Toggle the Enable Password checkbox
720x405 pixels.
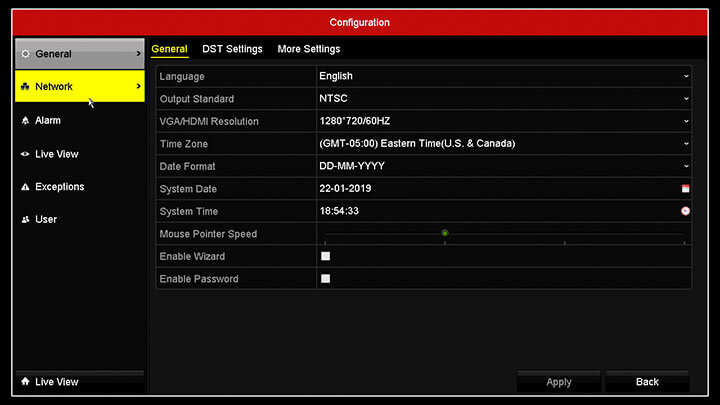click(x=325, y=279)
